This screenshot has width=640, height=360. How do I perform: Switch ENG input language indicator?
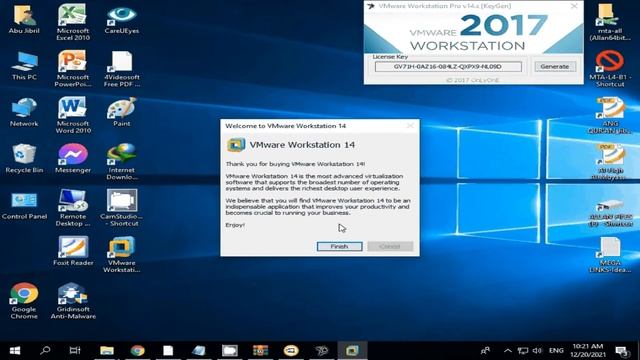[556, 351]
